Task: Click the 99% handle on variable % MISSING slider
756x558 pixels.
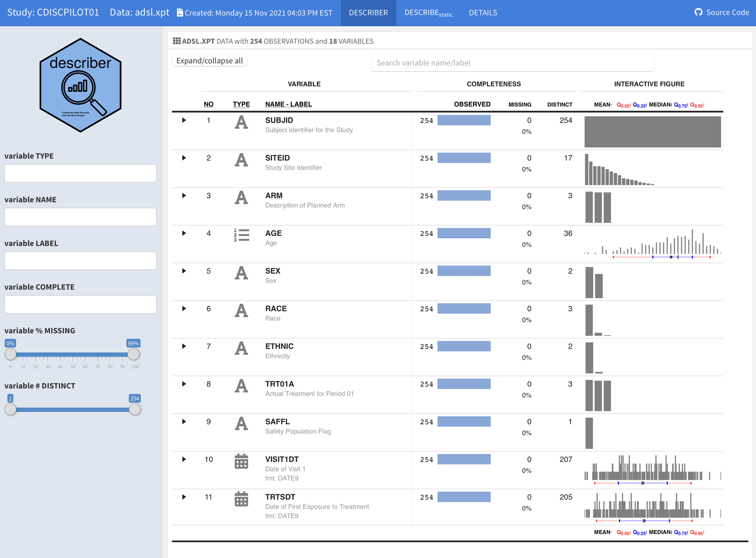Action: click(x=134, y=354)
